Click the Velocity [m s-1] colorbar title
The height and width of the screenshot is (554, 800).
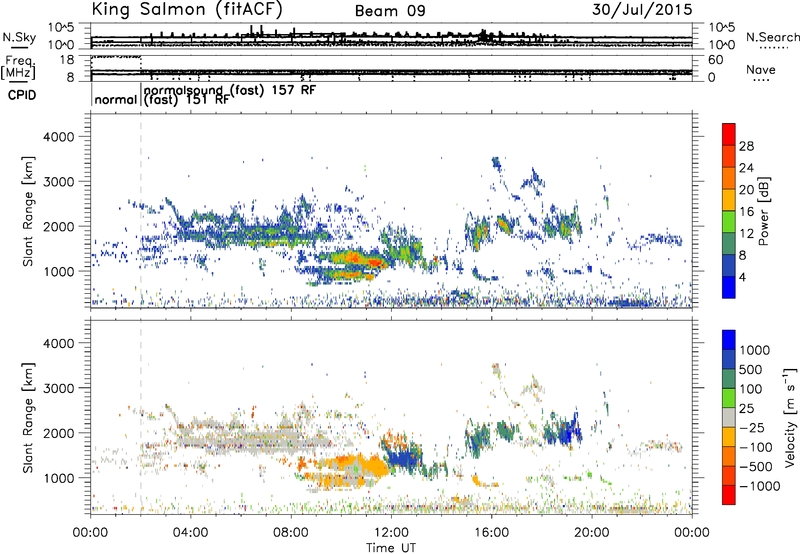[x=790, y=417]
